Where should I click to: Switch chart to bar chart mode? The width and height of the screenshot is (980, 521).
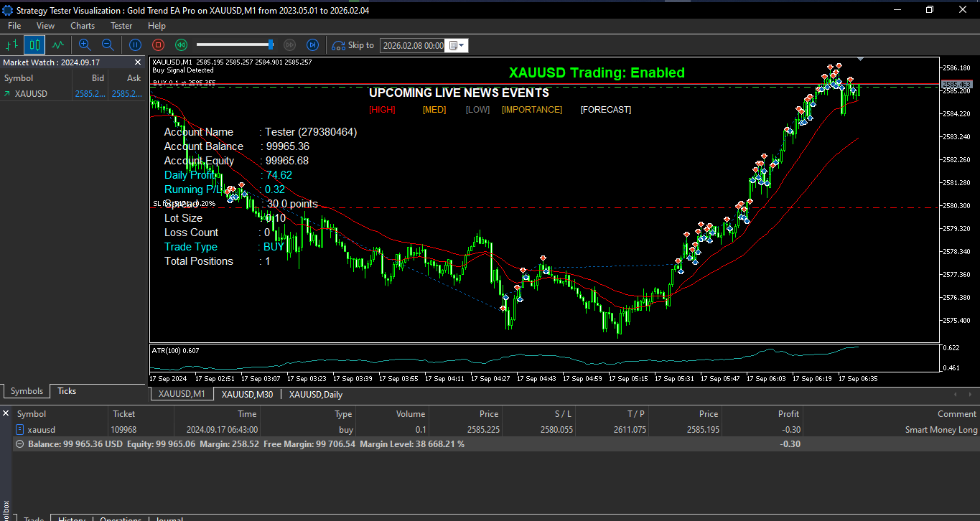(11, 45)
